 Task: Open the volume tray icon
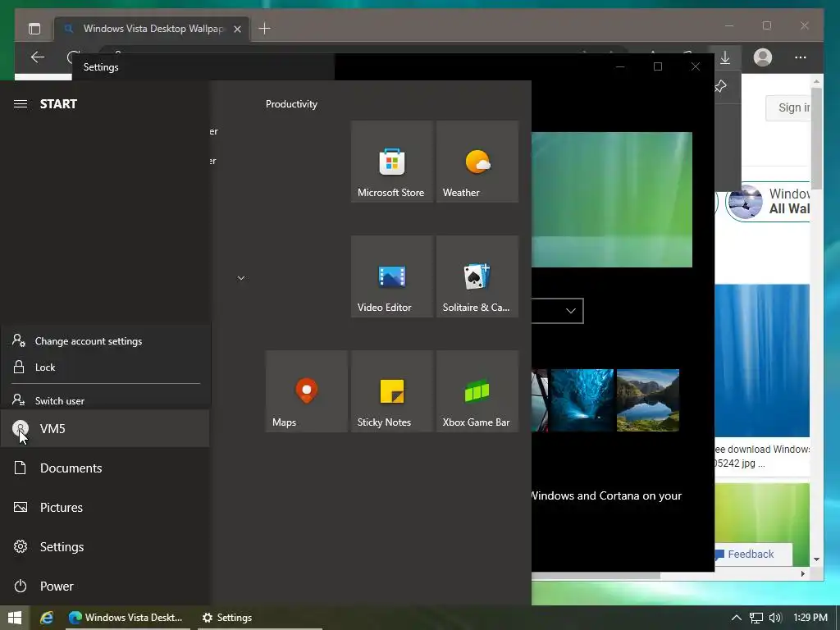775,618
